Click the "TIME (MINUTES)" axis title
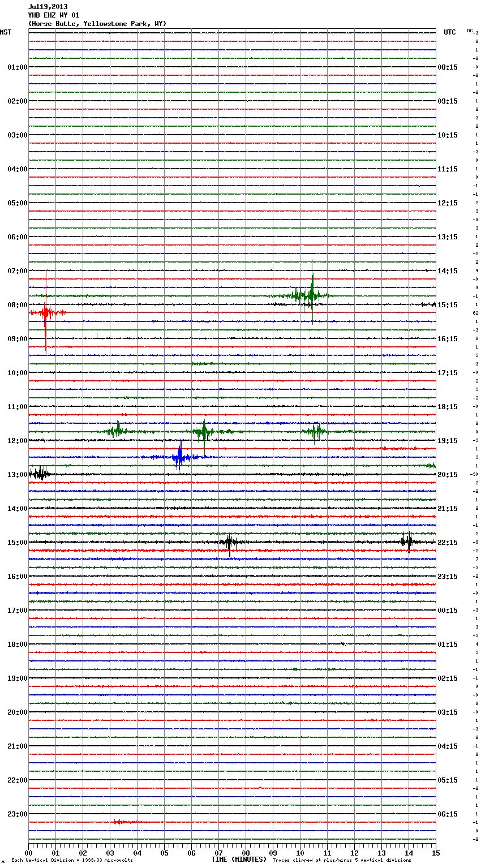The height and width of the screenshot is (868, 481). pos(239,860)
